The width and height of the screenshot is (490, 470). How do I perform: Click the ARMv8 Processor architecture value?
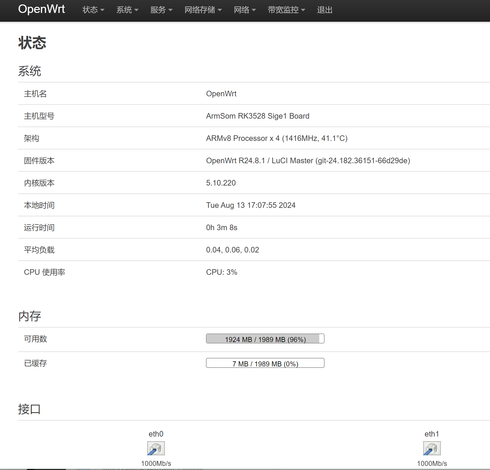[277, 138]
